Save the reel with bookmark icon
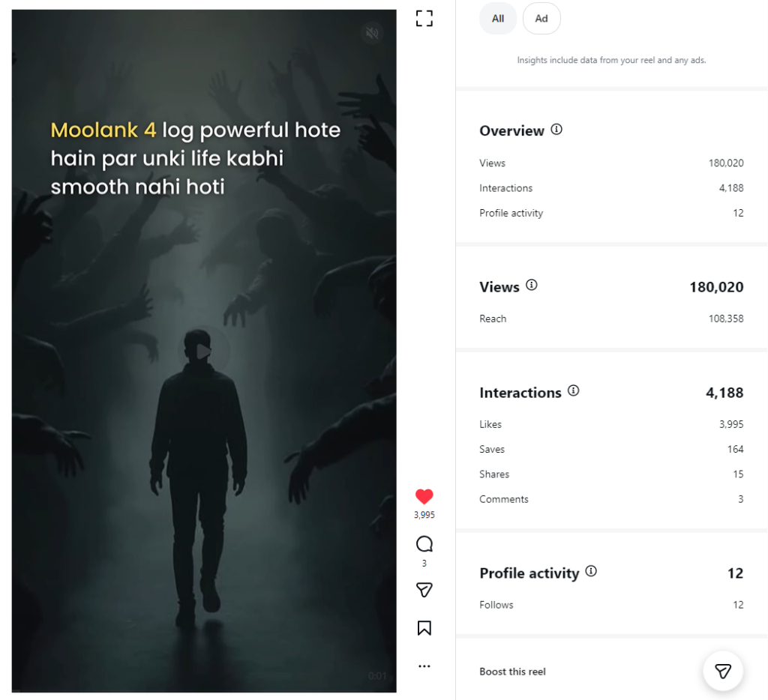The image size is (768, 700). [x=424, y=628]
